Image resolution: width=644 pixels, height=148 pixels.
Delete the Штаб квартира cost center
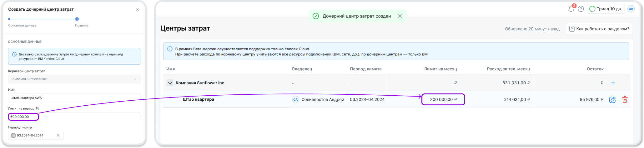625,100
